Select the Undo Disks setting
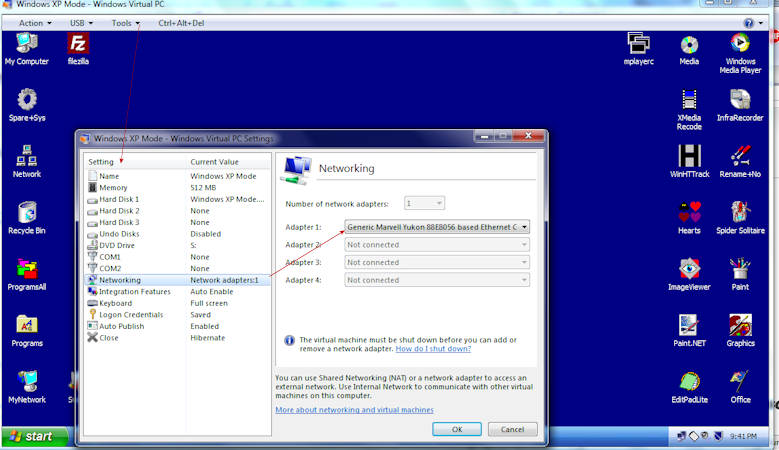The width and height of the screenshot is (779, 450). [178, 234]
